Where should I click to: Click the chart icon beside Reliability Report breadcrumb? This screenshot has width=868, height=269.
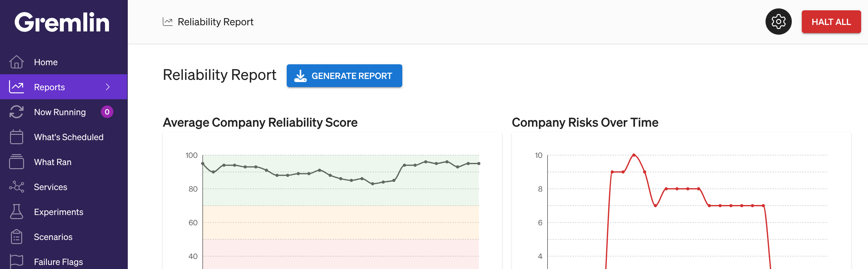pyautogui.click(x=167, y=22)
